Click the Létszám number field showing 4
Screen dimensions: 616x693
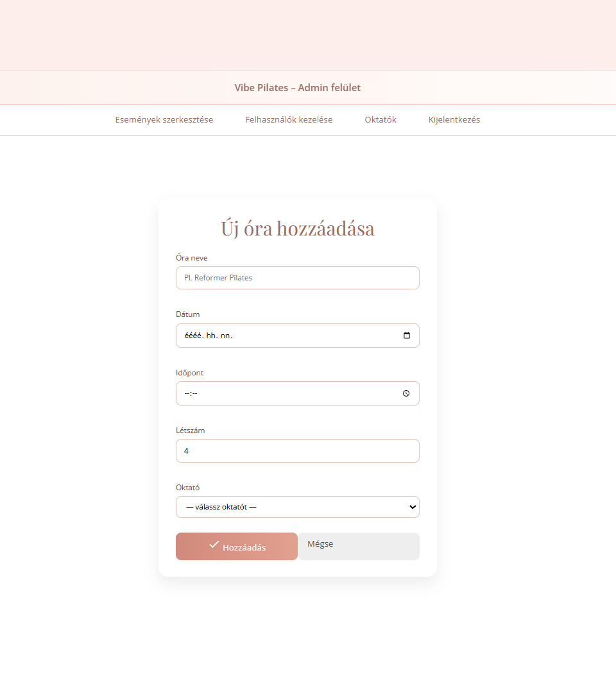pyautogui.click(x=297, y=451)
